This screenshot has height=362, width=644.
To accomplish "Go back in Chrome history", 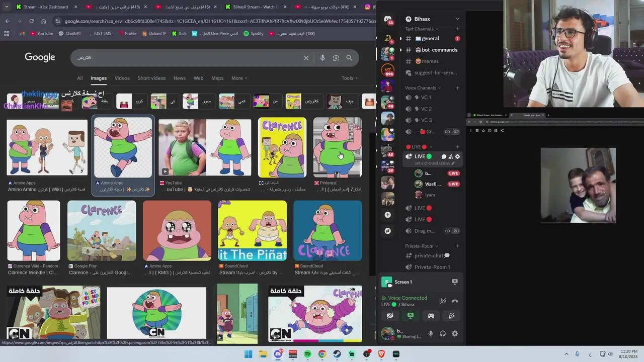I will tap(7, 21).
